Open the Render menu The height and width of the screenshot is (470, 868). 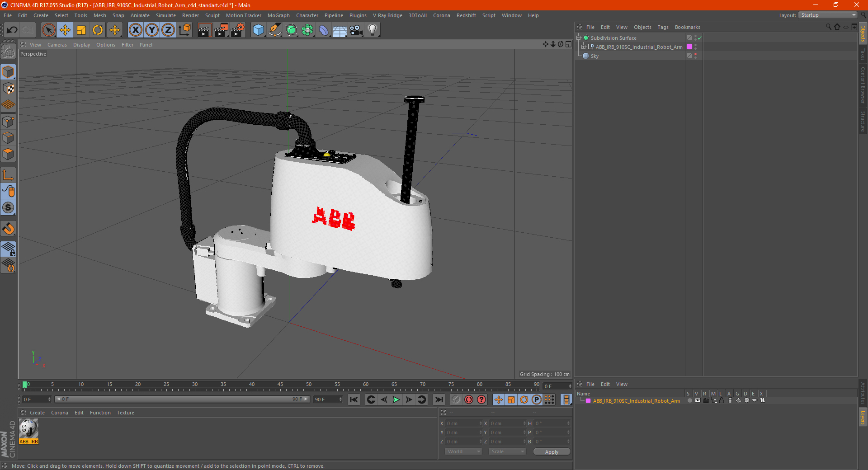190,15
